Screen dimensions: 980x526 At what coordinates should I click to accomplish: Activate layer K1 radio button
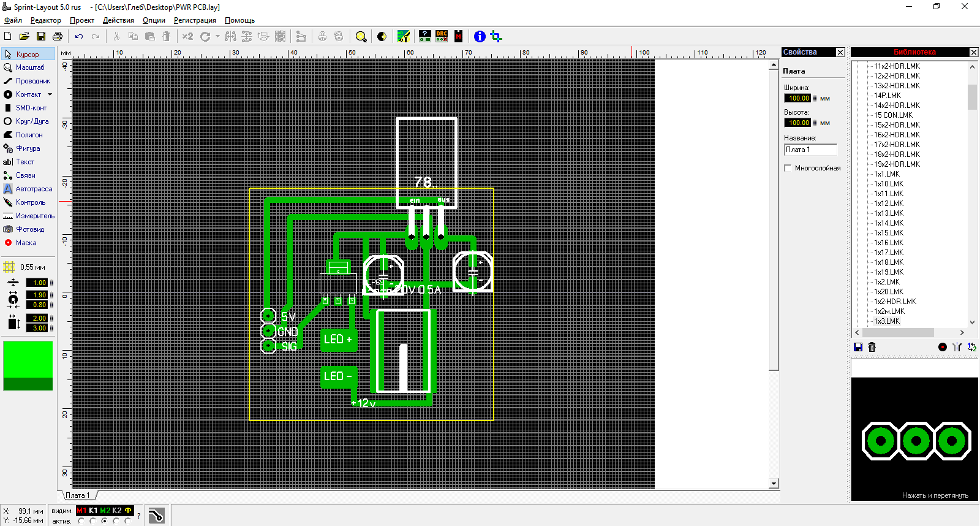[92, 521]
